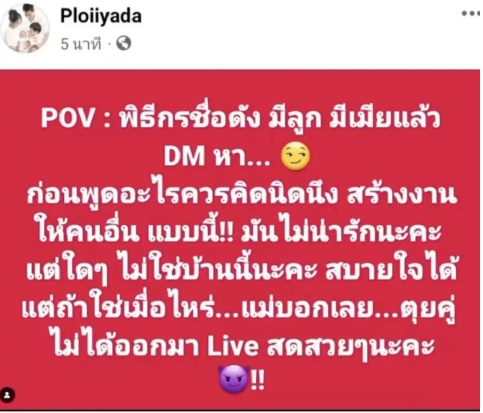This screenshot has height=413, width=483.
Task: Click the 'สร้างงาน' words
Action: pos(402,194)
